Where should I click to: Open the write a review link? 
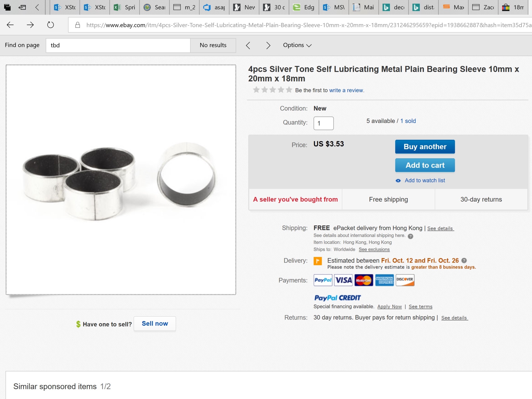point(346,90)
